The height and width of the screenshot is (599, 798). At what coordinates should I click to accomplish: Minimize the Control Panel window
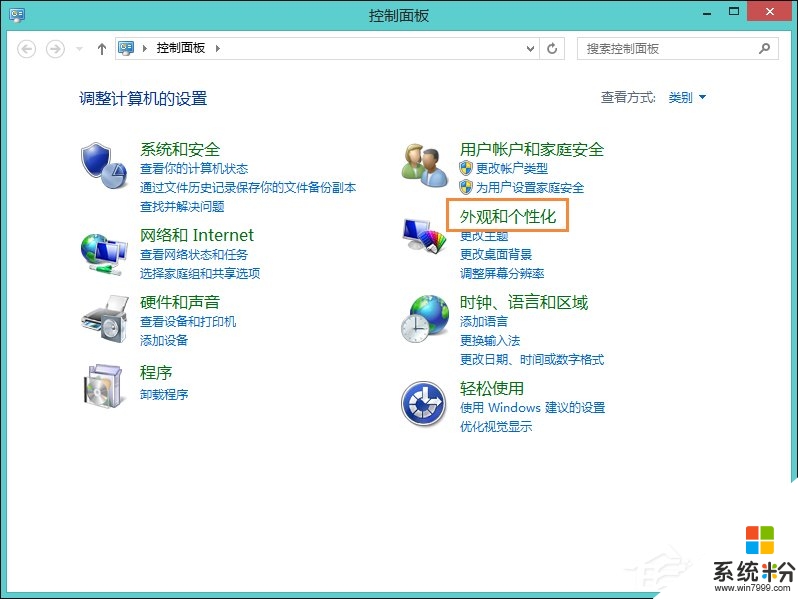(x=706, y=12)
